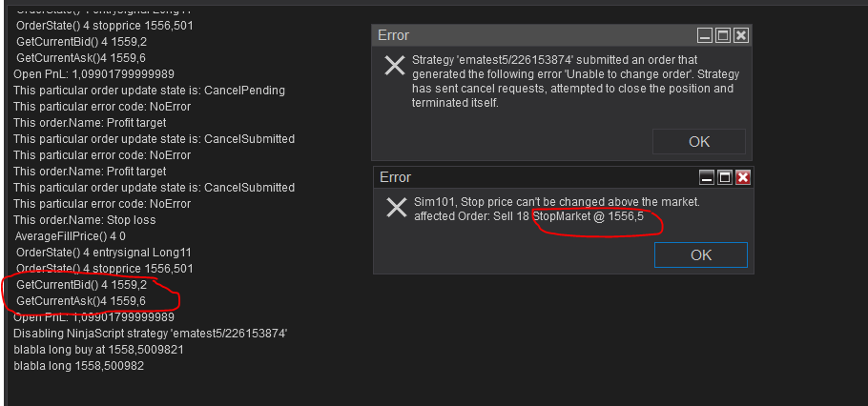The height and width of the screenshot is (406, 868).
Task: Maximize the Sim101 stop price error dialog
Action: click(x=725, y=177)
